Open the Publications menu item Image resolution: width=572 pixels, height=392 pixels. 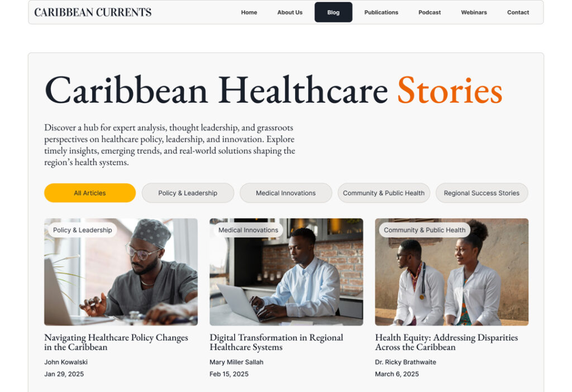[x=381, y=12]
